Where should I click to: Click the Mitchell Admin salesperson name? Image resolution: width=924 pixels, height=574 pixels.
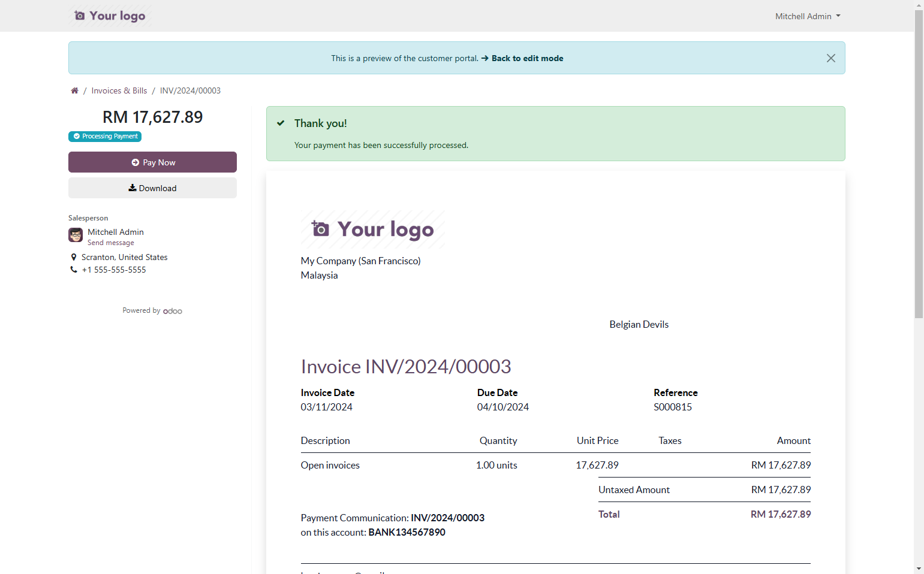116,232
